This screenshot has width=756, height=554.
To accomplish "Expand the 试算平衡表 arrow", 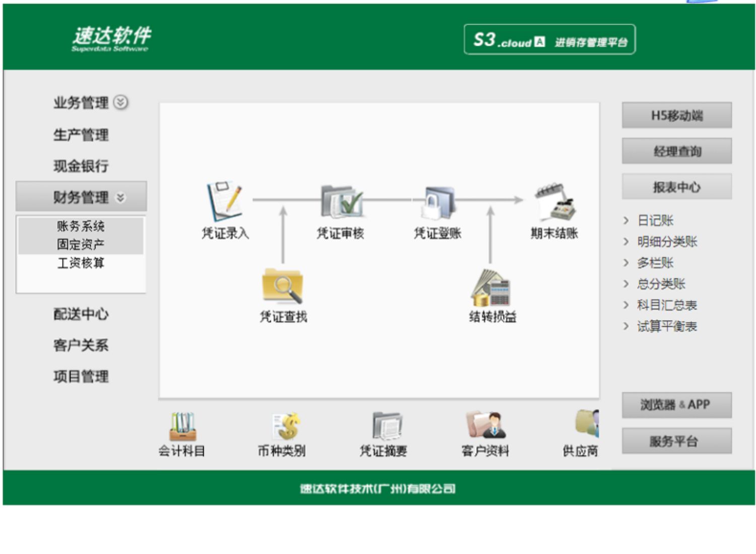I will 626,326.
